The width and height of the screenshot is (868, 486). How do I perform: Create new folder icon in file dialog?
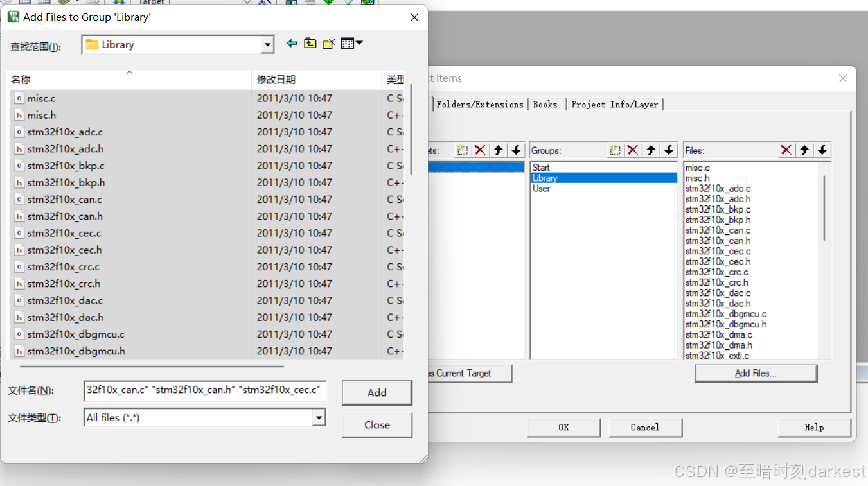(329, 44)
